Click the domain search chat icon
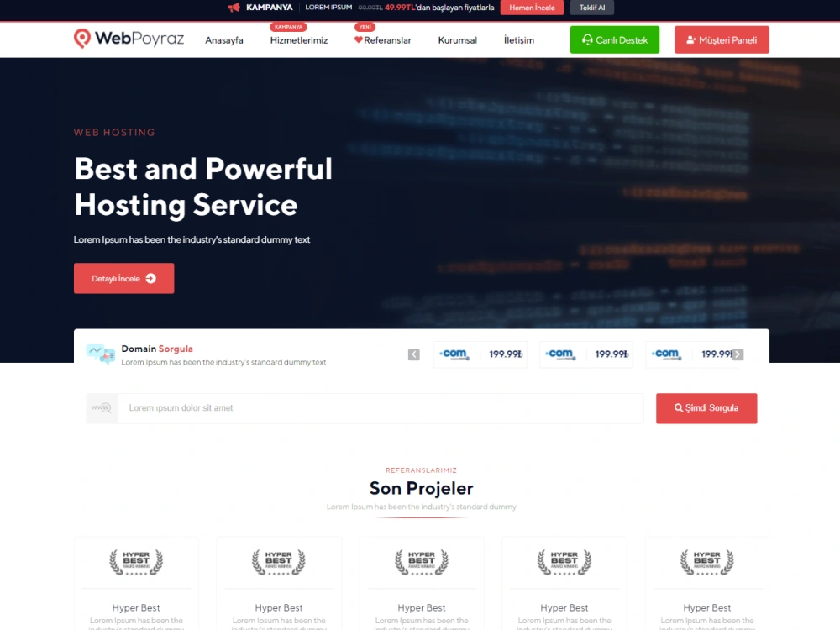 [101, 354]
